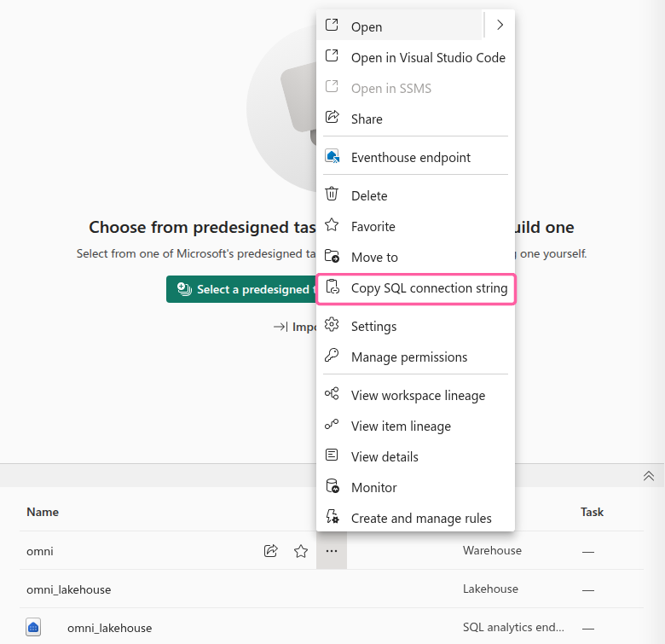Screen dimensions: 665x644
Task: Click the Warehouse type cell
Action: coord(492,550)
